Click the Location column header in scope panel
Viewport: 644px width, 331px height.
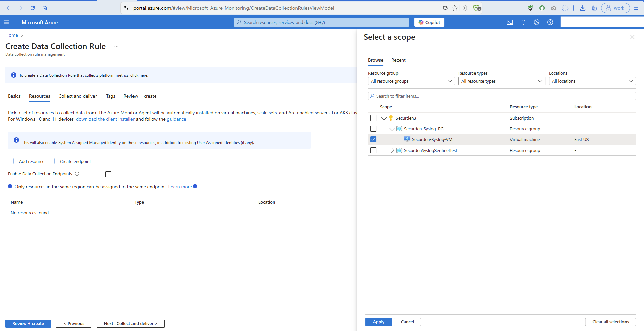(583, 107)
